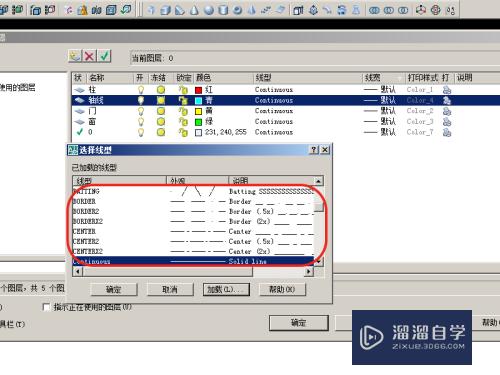The image size is (500, 375).
Task: Select the Loft tool
Action: 356,10
